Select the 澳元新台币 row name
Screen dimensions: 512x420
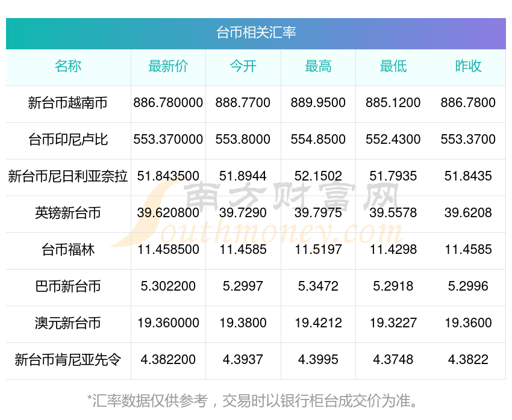coord(68,323)
